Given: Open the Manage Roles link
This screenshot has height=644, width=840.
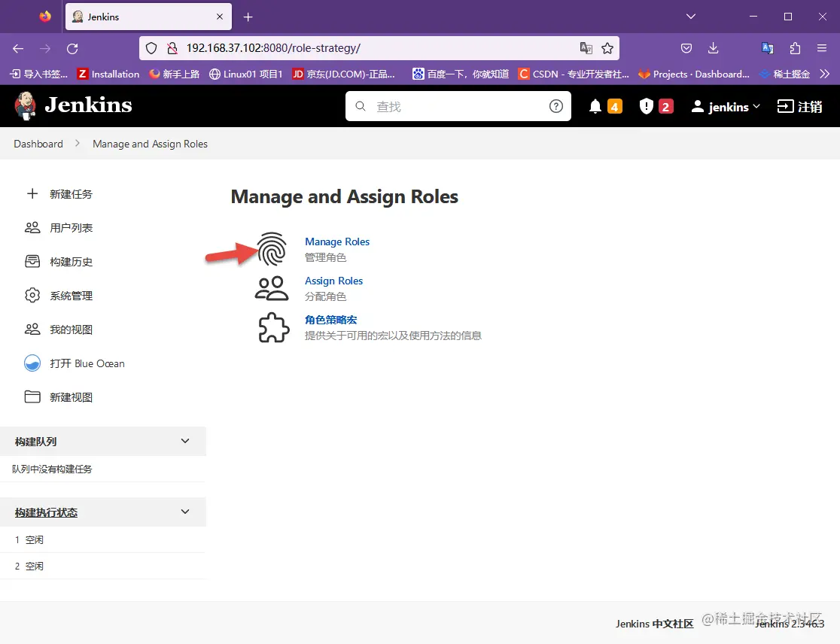Looking at the screenshot, I should click(x=337, y=241).
